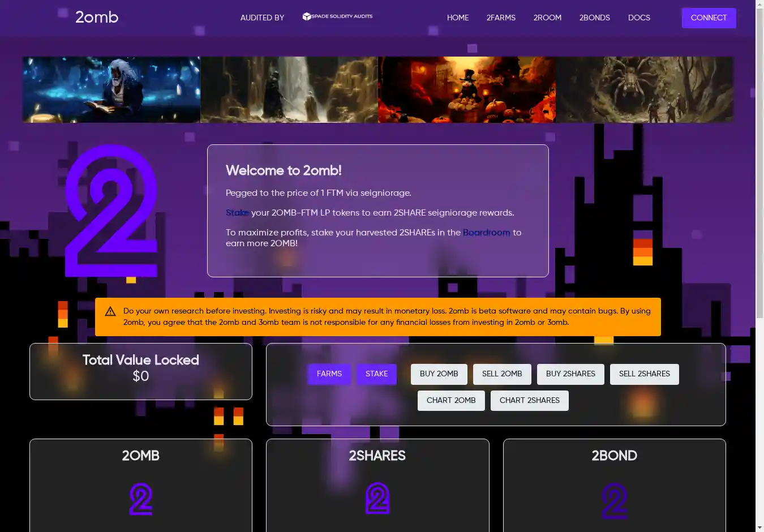Image resolution: width=764 pixels, height=532 pixels.
Task: Click the purple FARMS button
Action: point(329,374)
